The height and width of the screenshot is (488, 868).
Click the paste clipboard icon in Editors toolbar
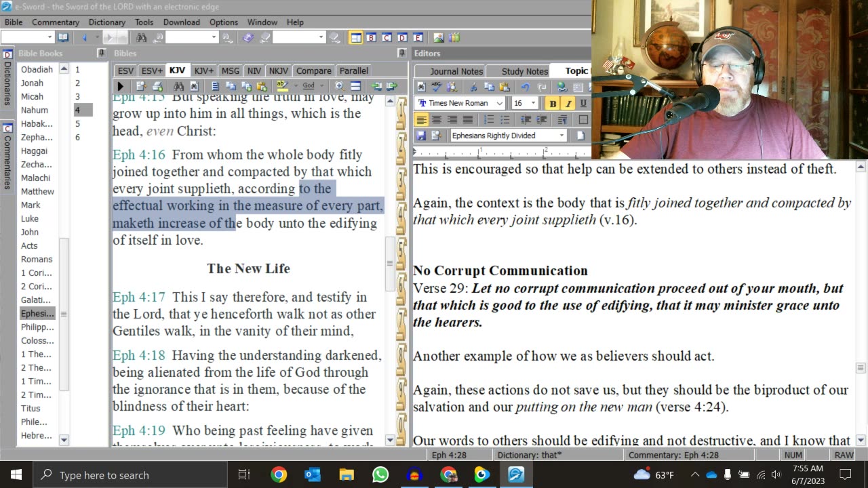coord(505,87)
